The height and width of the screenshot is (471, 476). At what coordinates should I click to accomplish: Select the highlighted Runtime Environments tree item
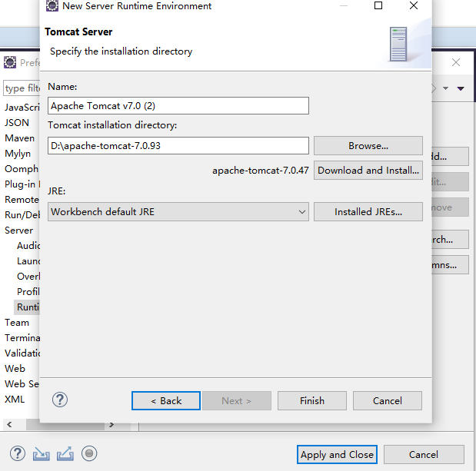click(x=28, y=307)
